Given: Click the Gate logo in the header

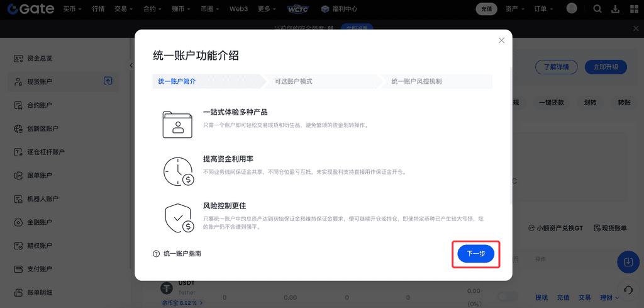Looking at the screenshot, I should [x=28, y=9].
